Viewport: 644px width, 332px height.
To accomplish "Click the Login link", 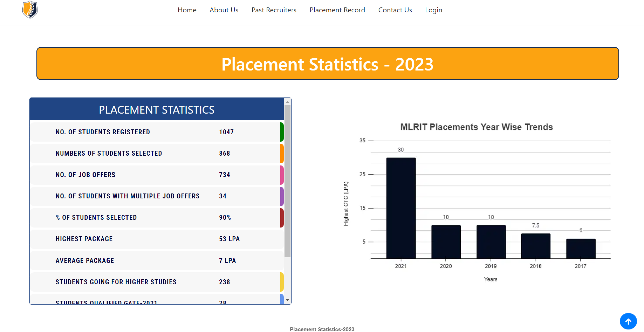I will [x=433, y=10].
